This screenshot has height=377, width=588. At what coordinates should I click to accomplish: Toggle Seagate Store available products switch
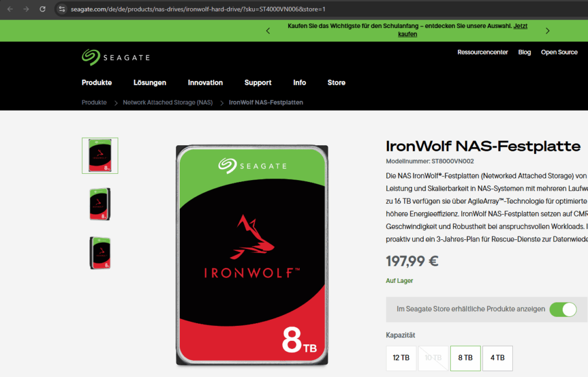pyautogui.click(x=563, y=309)
